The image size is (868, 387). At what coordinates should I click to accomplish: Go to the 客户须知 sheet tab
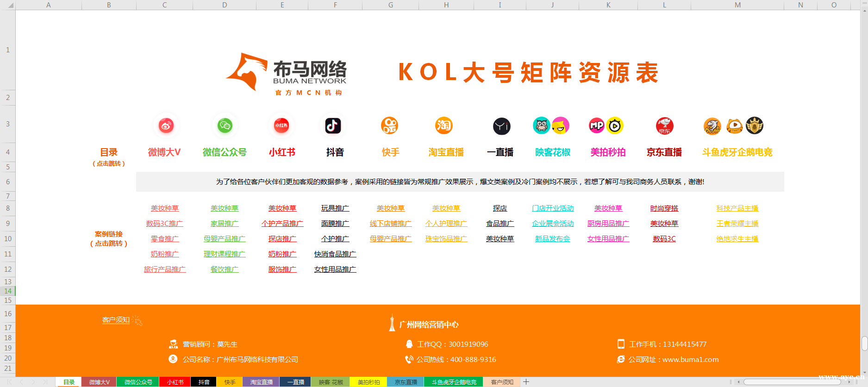pyautogui.click(x=502, y=382)
